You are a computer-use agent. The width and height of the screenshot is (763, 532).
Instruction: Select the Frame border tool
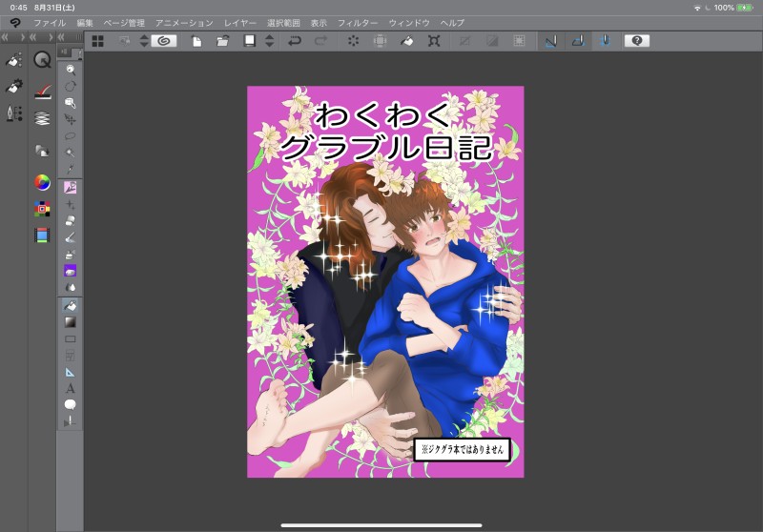71,355
